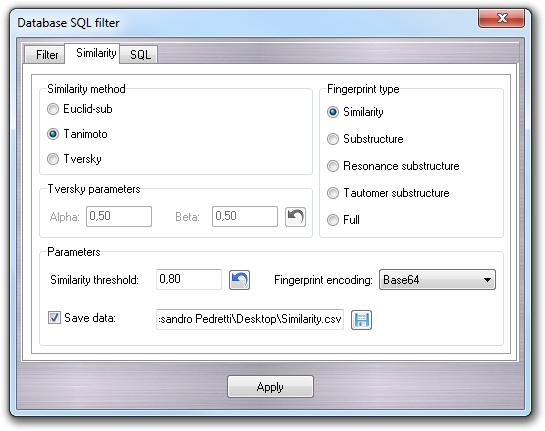The height and width of the screenshot is (431, 545).
Task: Close the Database SQL filter dialog
Action: point(502,18)
